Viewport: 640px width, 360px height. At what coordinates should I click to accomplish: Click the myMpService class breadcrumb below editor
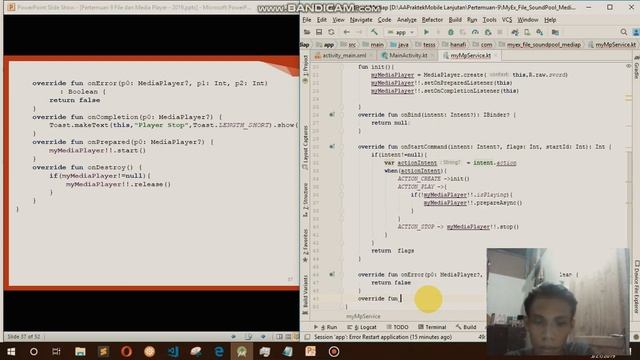pyautogui.click(x=363, y=316)
